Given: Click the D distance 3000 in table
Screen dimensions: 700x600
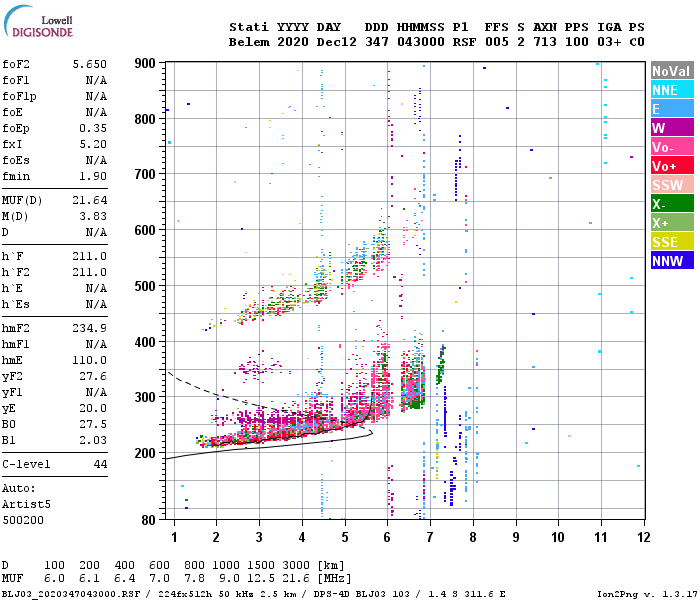Looking at the screenshot, I should 296,566.
